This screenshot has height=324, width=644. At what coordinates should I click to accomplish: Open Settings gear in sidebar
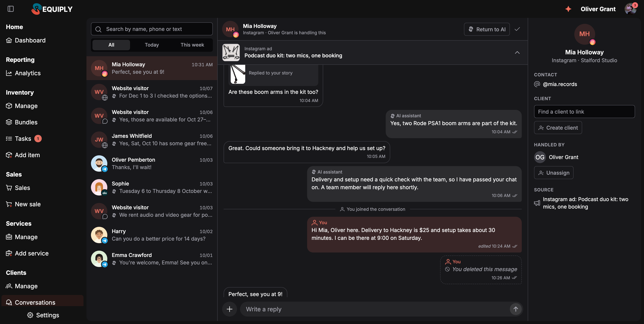click(x=43, y=315)
